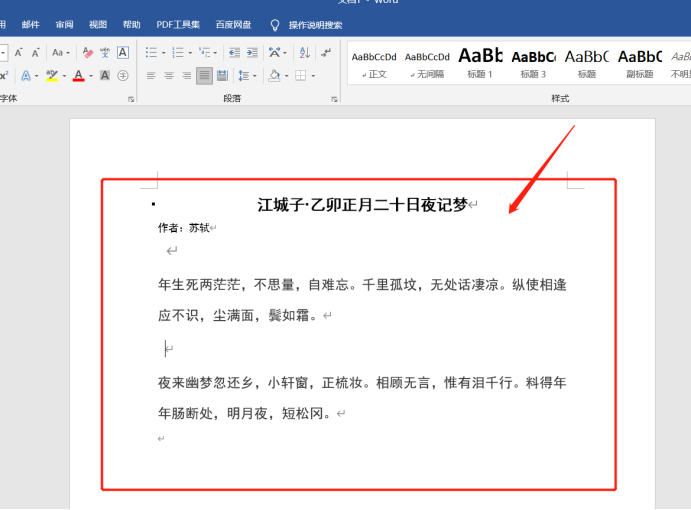
Task: Open the Text Effects dropdown arrow
Action: coord(37,76)
